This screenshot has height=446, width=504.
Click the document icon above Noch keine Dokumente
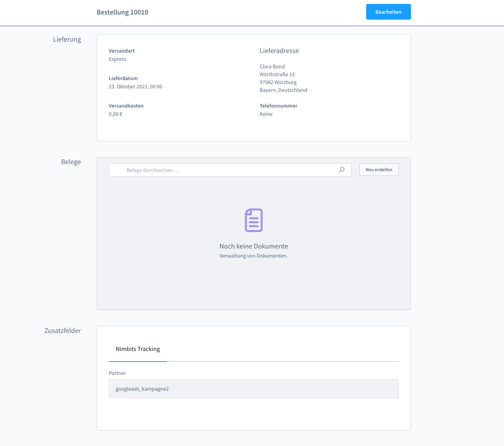pos(254,220)
